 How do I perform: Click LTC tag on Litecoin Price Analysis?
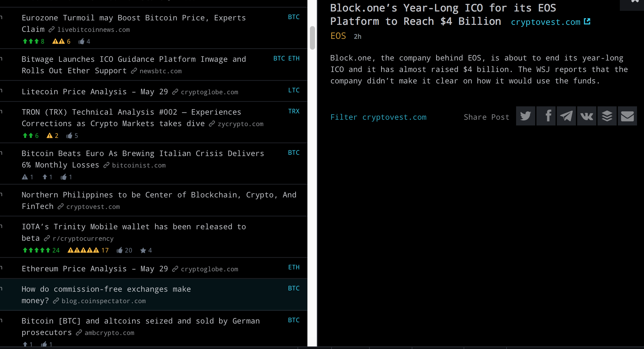point(294,90)
